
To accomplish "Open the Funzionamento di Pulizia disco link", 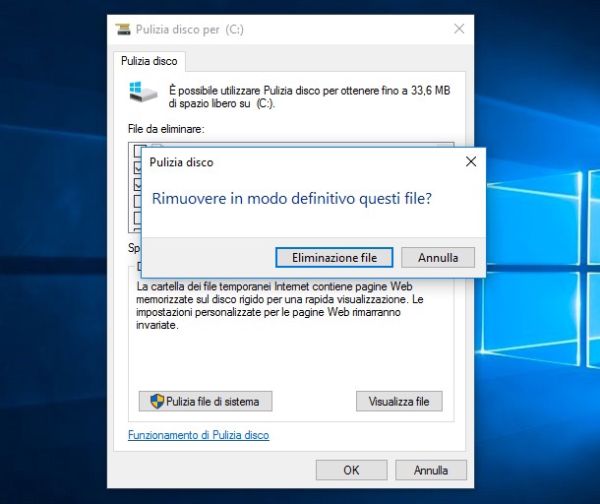I will pyautogui.click(x=198, y=435).
